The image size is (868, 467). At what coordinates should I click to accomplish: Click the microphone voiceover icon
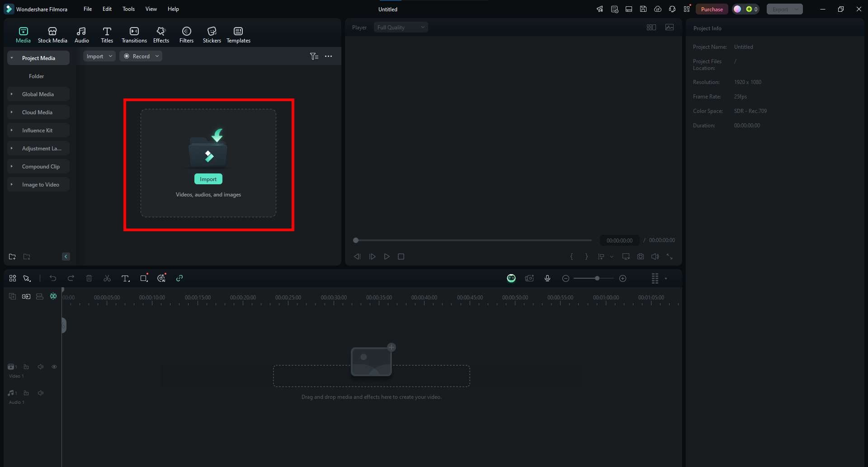(x=547, y=279)
